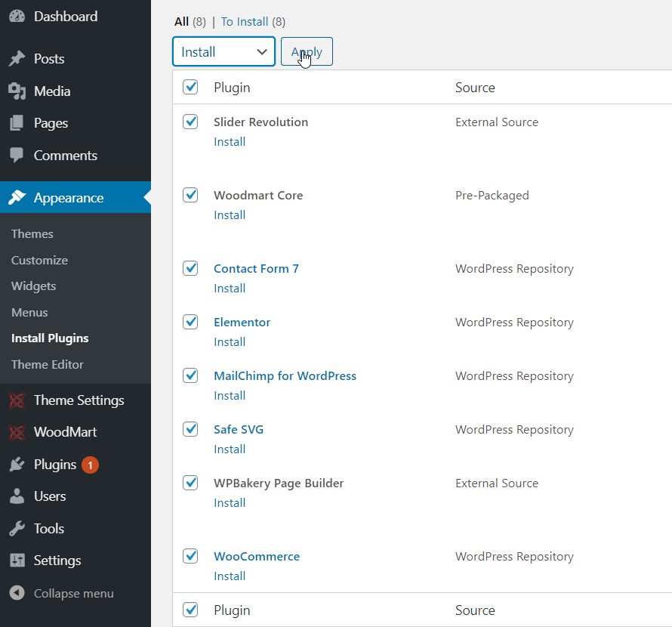Image resolution: width=672 pixels, height=627 pixels.
Task: Open Theme Editor submenu item
Action: pyautogui.click(x=47, y=364)
